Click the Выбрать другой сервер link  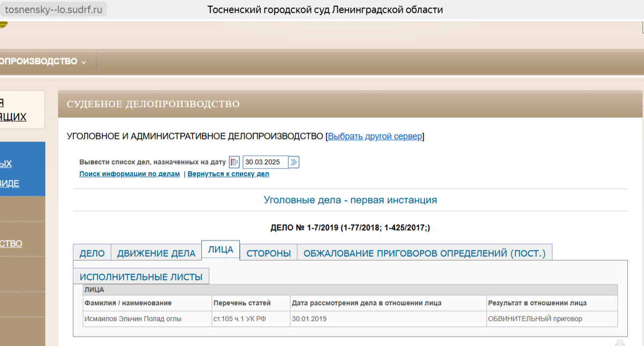click(x=375, y=136)
